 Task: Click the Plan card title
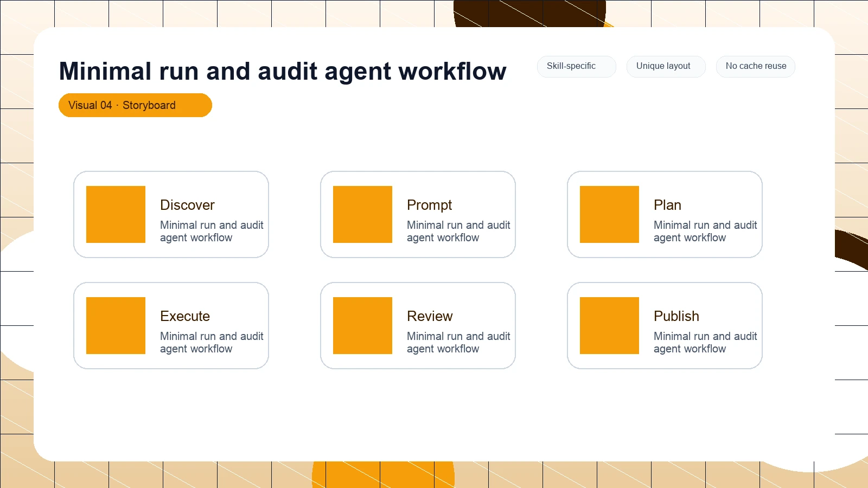(x=667, y=205)
